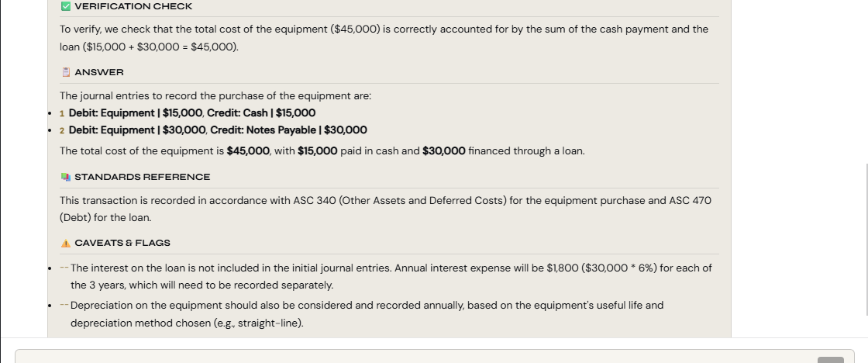Click the number 2 journal entry marker

61,130
